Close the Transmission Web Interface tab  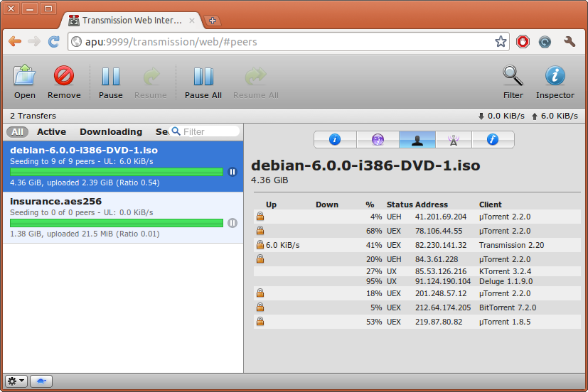pyautogui.click(x=192, y=21)
